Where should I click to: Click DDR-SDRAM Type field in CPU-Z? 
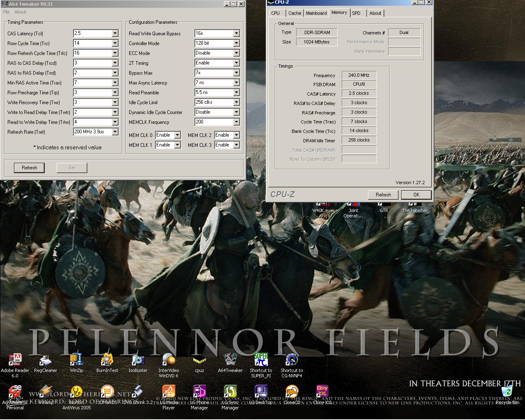317,32
